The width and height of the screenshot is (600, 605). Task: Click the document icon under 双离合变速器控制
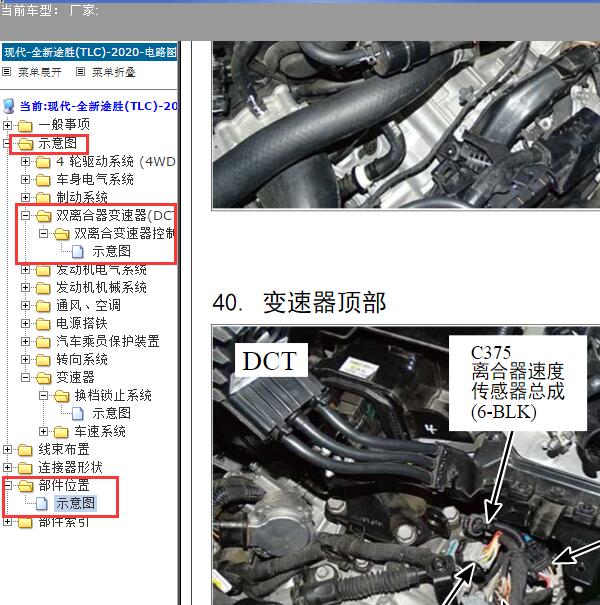78,252
